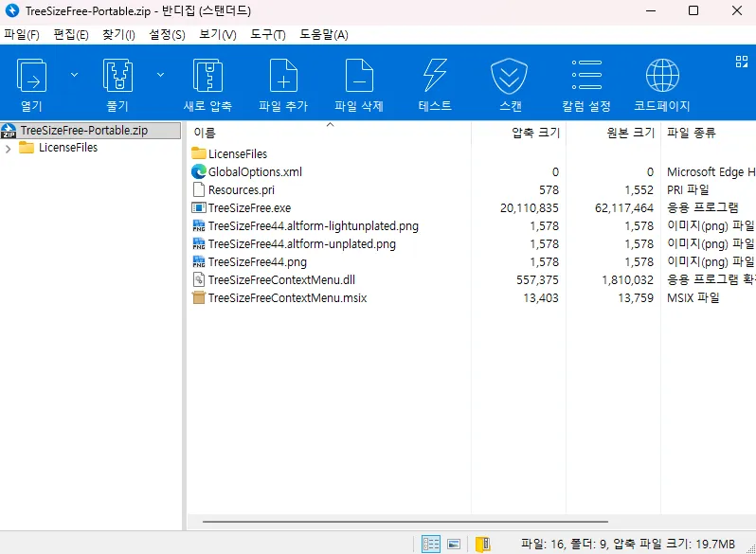Click the TreeSizeFree.exe application icon
This screenshot has height=554, width=756.
click(x=199, y=207)
